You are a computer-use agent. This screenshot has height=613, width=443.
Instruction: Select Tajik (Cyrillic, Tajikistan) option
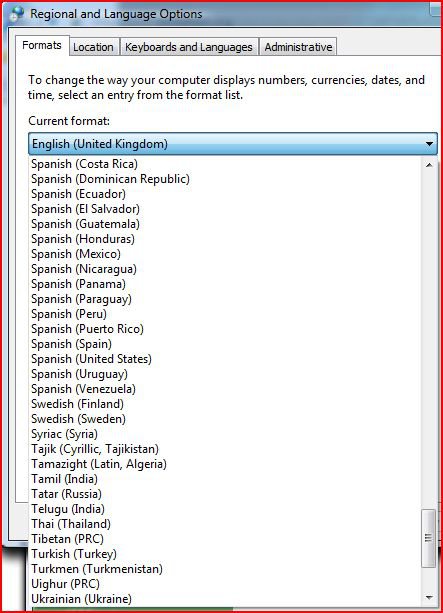225,449
